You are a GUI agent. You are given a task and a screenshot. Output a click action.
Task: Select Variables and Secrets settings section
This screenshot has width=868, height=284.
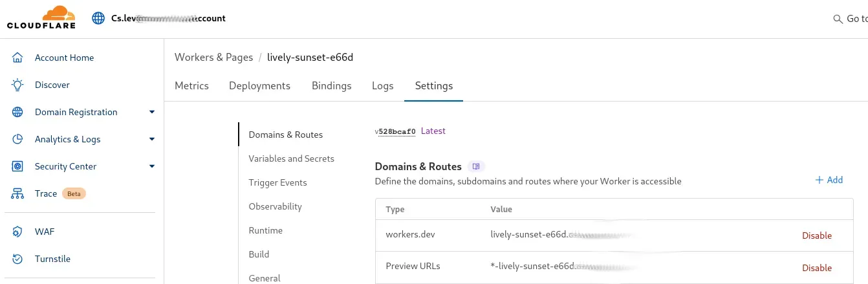coord(292,158)
